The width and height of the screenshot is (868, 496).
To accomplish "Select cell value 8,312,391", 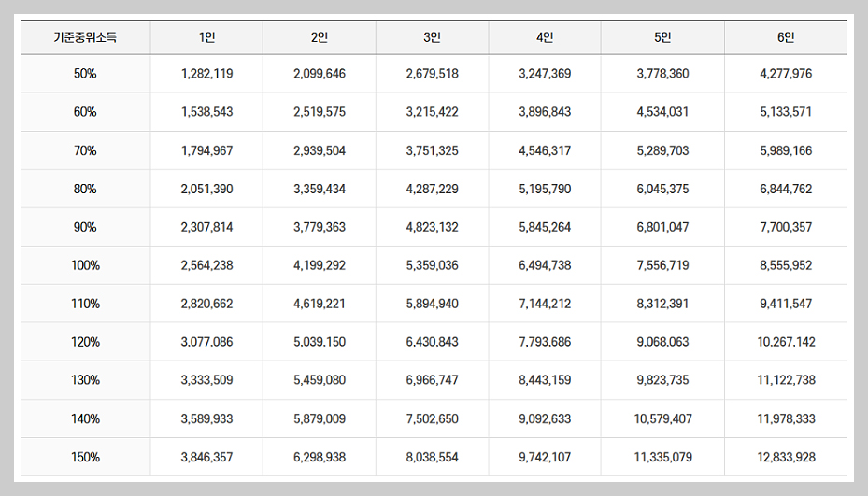I will 662,304.
